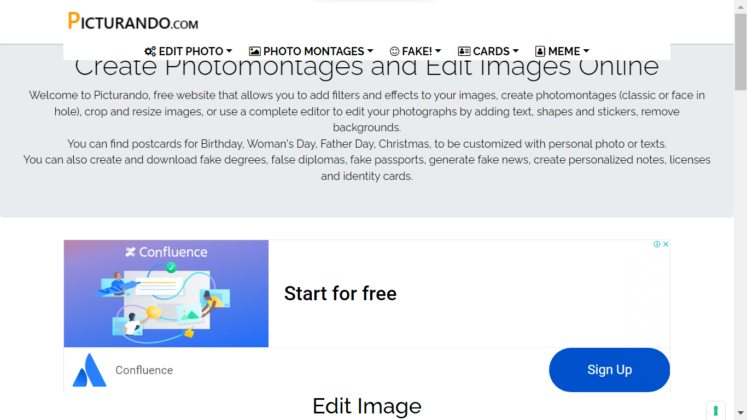Click the portrait icon beside Meme

540,51
